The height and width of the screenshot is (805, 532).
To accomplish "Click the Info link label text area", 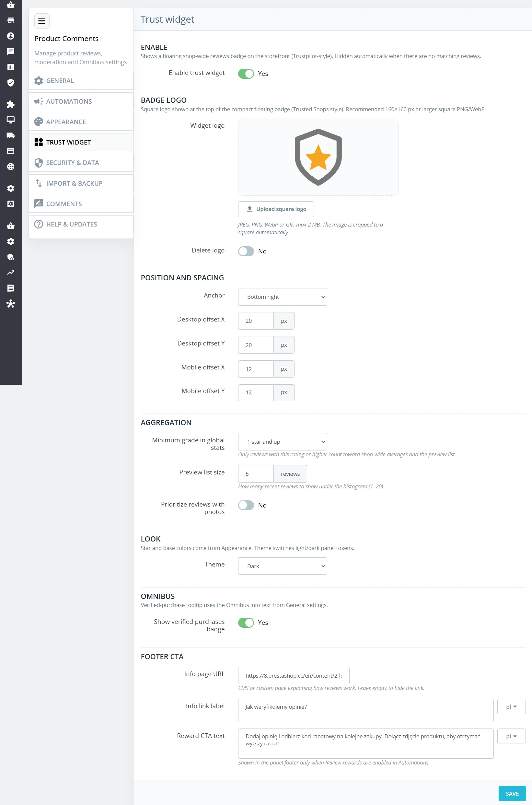I will [x=366, y=710].
